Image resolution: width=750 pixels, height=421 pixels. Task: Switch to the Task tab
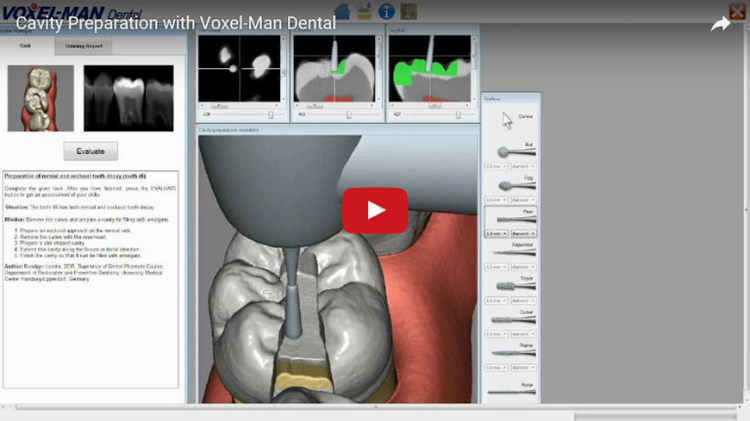(25, 45)
